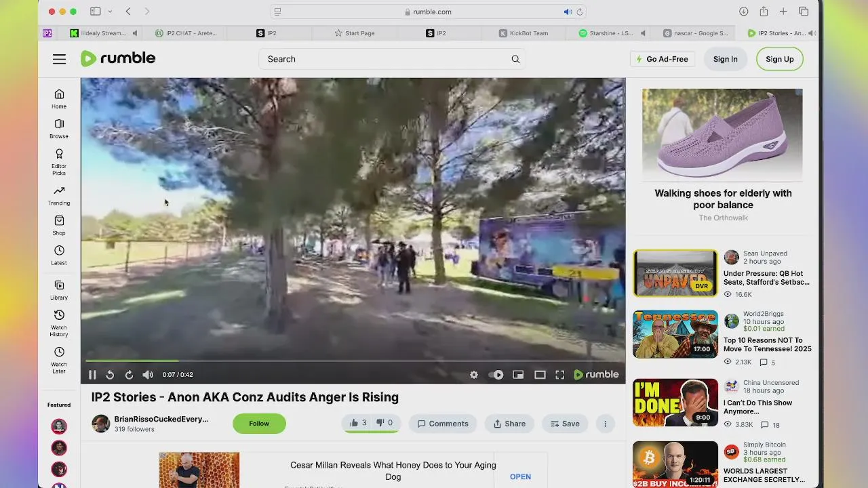Viewport: 868px width, 488px height.
Task: Click the search magnifier icon
Action: 515,59
